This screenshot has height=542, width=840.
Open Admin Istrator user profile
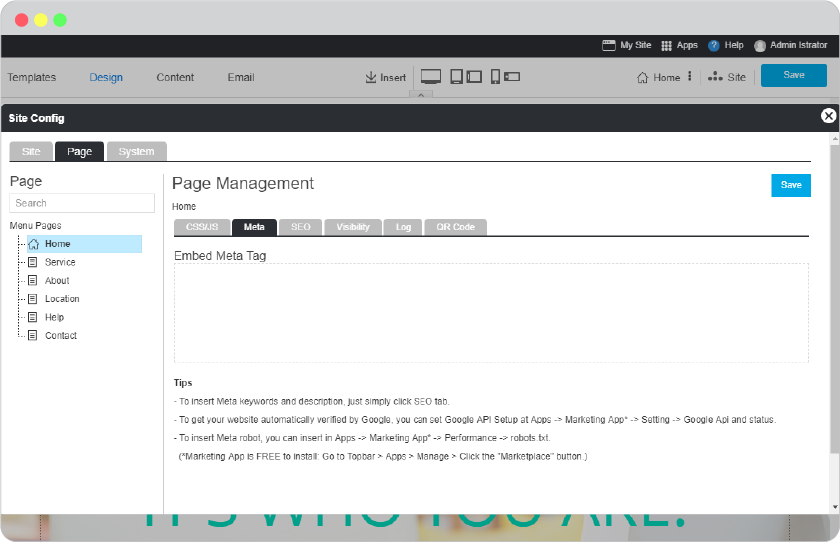790,46
